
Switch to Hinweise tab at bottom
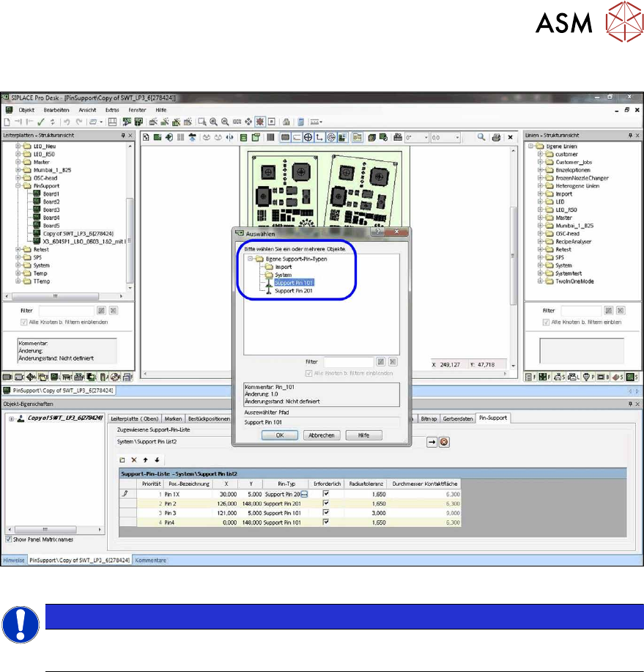pos(14,560)
